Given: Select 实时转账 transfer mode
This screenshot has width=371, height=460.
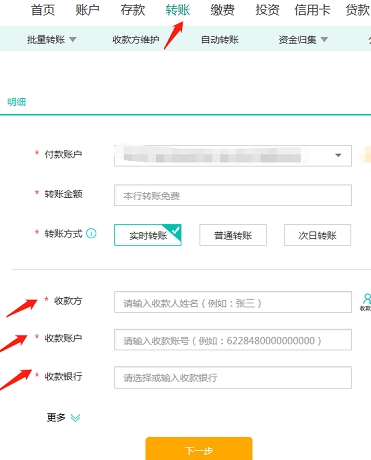Looking at the screenshot, I should click(x=148, y=235).
